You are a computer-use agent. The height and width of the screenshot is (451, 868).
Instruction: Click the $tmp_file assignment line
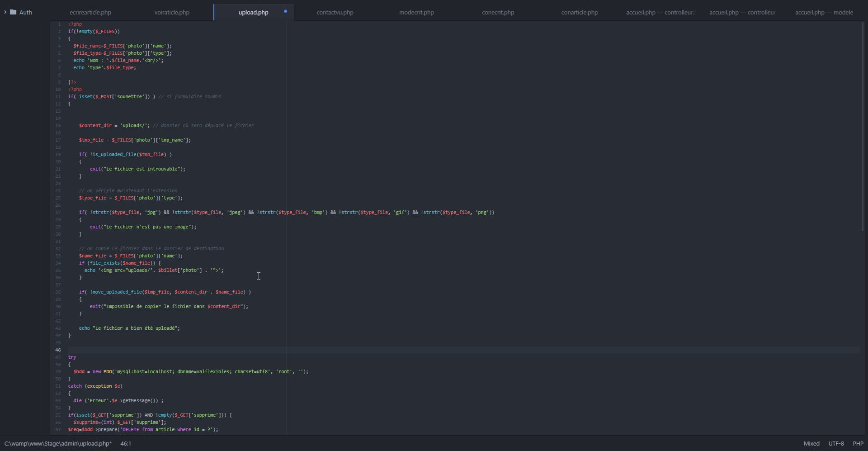[135, 140]
